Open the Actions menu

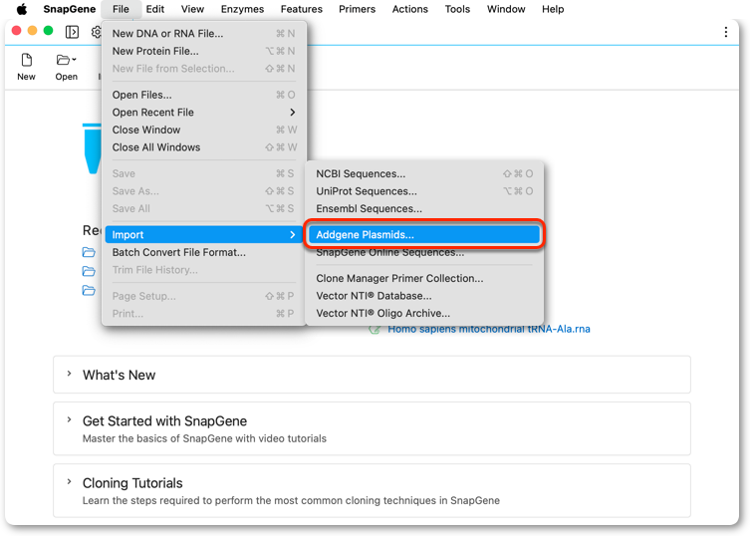click(409, 9)
